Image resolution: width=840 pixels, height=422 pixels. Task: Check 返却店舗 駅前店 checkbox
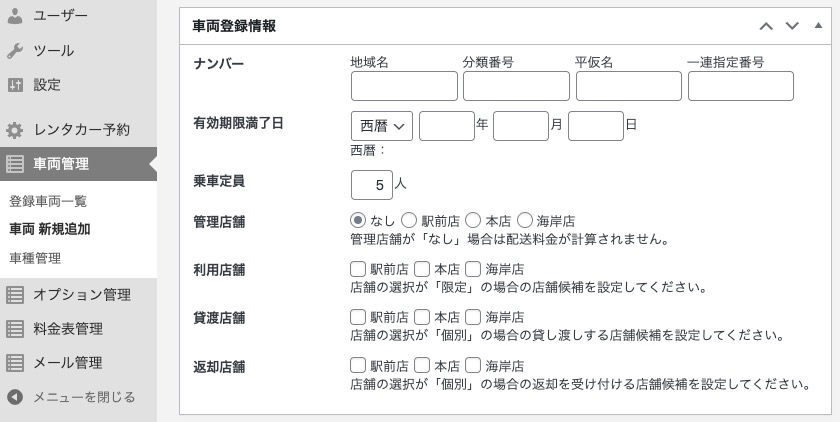(x=358, y=365)
